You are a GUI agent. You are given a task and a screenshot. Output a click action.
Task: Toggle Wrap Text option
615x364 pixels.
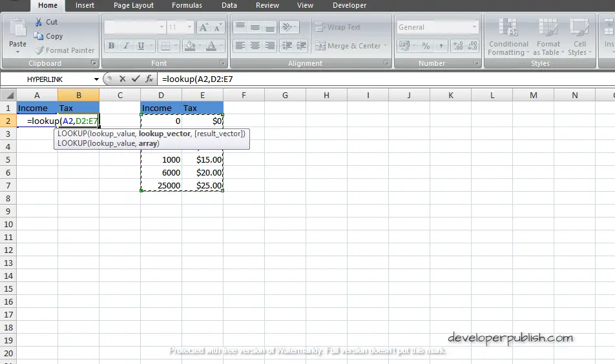pyautogui.click(x=338, y=27)
